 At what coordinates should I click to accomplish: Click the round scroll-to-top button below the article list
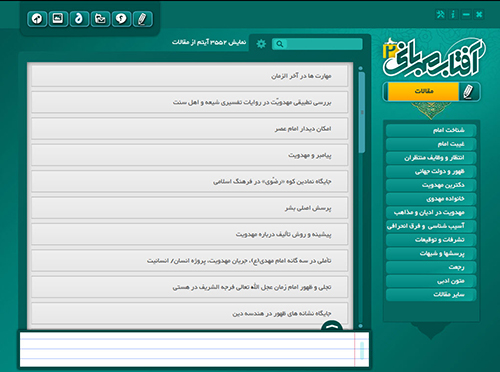tap(332, 325)
